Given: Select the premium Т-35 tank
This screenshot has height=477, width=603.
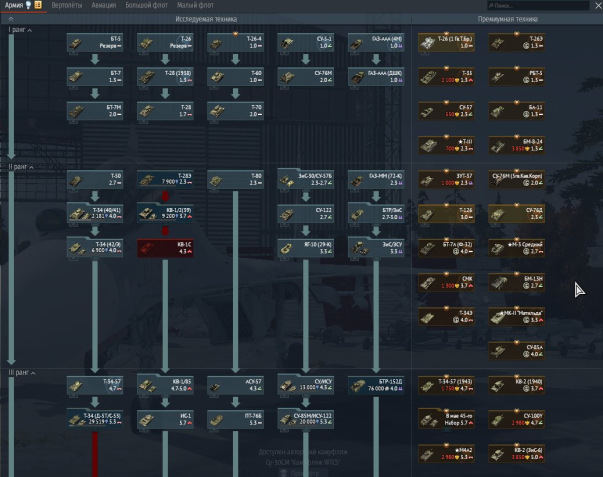Looking at the screenshot, I should coord(446,76).
